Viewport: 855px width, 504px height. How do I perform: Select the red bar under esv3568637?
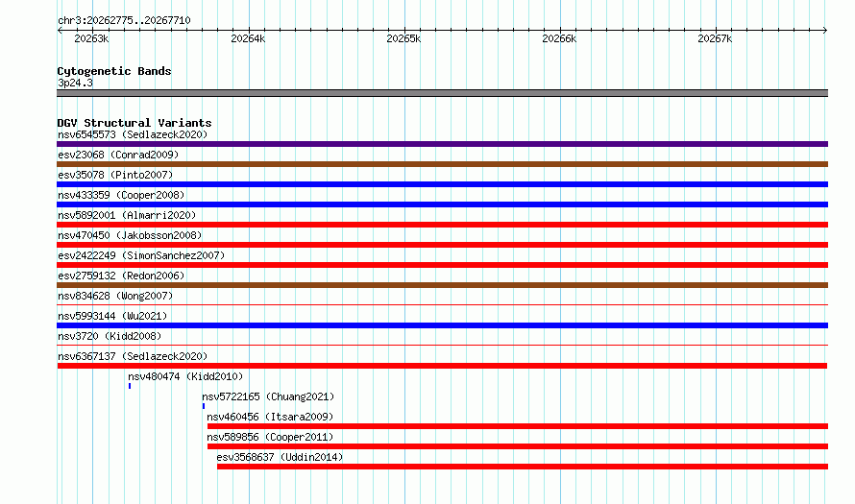(x=523, y=467)
